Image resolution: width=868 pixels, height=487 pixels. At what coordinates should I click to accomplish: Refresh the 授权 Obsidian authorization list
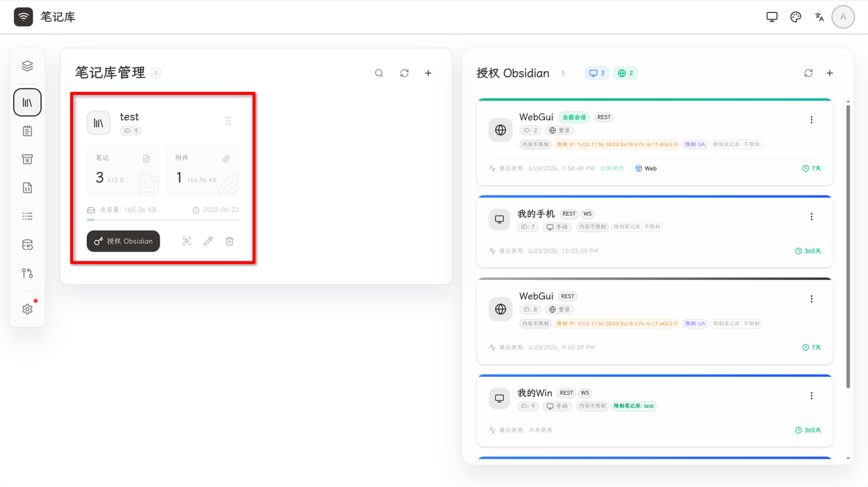pyautogui.click(x=808, y=73)
